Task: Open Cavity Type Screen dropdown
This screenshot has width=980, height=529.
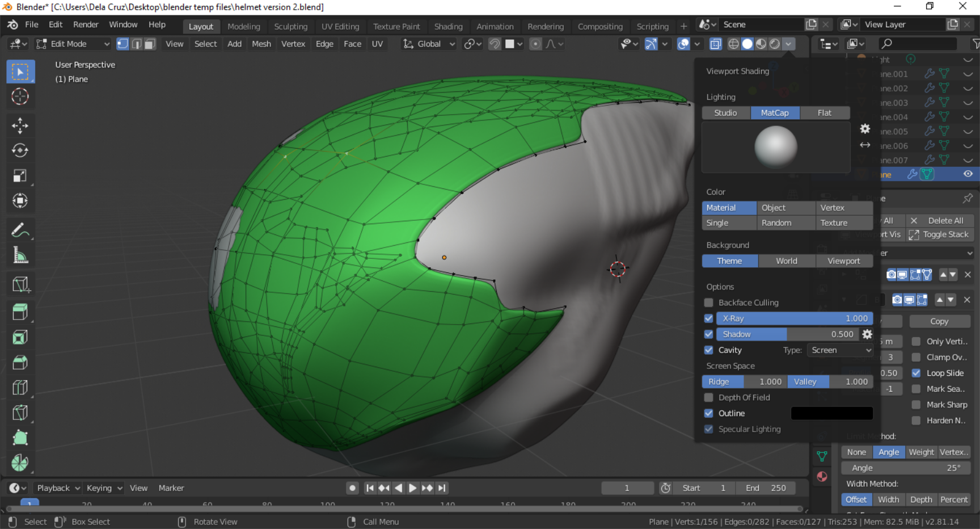Action: tap(840, 350)
